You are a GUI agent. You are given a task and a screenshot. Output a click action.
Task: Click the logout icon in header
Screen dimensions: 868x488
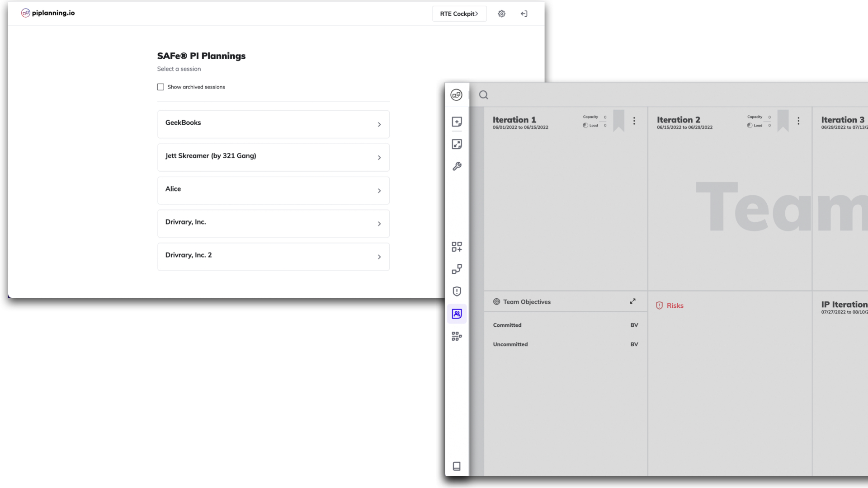[524, 14]
